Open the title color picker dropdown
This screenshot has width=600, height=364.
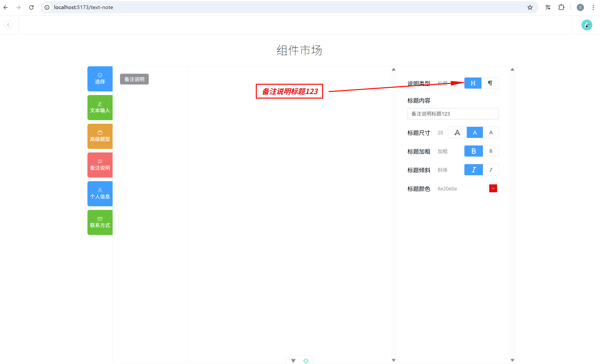tap(493, 189)
